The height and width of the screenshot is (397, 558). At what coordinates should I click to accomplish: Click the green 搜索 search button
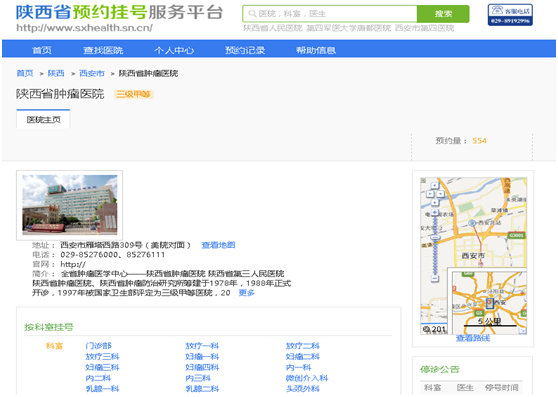(x=443, y=14)
